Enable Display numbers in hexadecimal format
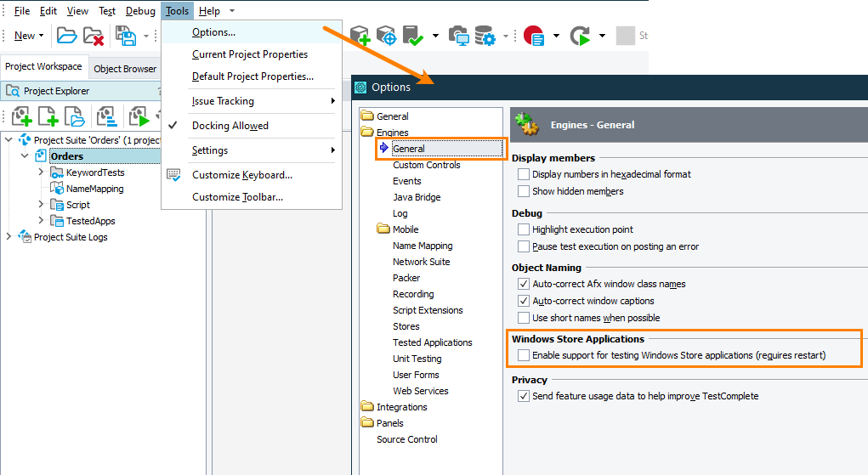The width and height of the screenshot is (868, 475). pyautogui.click(x=523, y=174)
